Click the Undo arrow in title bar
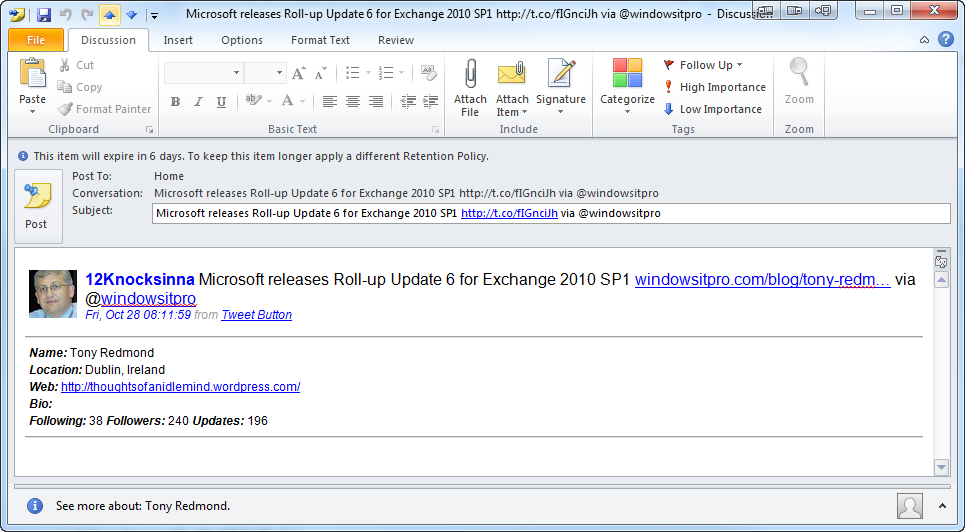The width and height of the screenshot is (965, 532). pyautogui.click(x=66, y=14)
